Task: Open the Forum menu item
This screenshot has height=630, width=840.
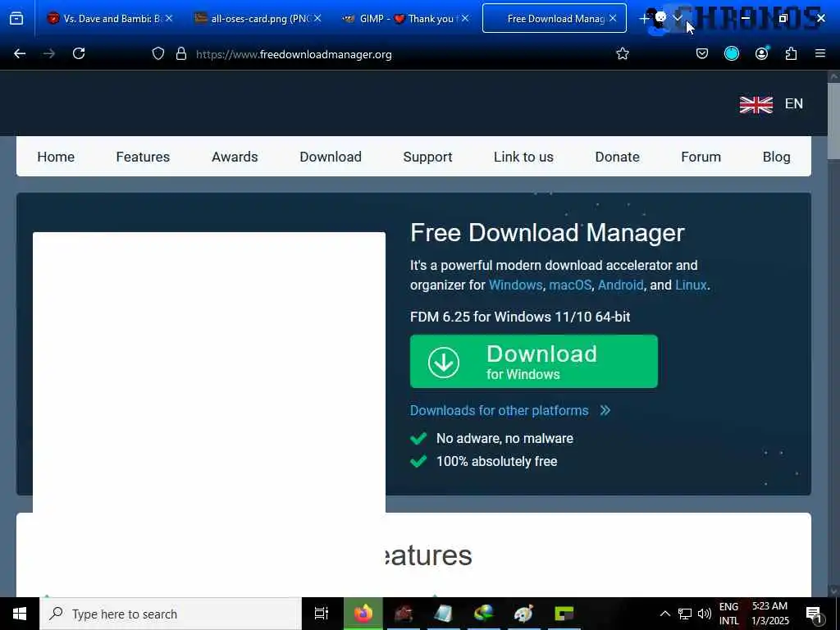Action: [701, 157]
